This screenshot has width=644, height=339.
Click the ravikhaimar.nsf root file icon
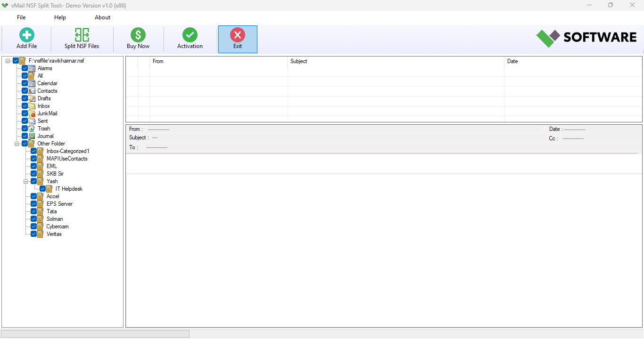(23, 61)
